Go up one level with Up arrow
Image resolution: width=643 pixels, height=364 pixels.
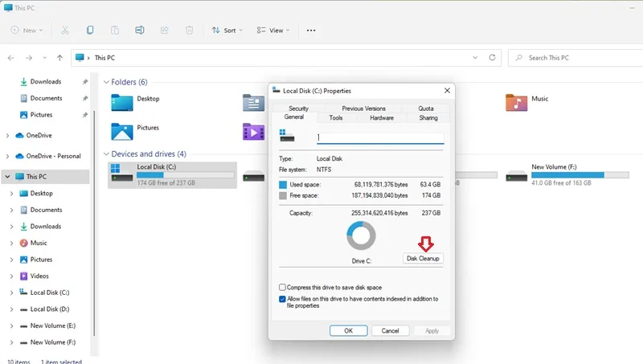tap(59, 58)
